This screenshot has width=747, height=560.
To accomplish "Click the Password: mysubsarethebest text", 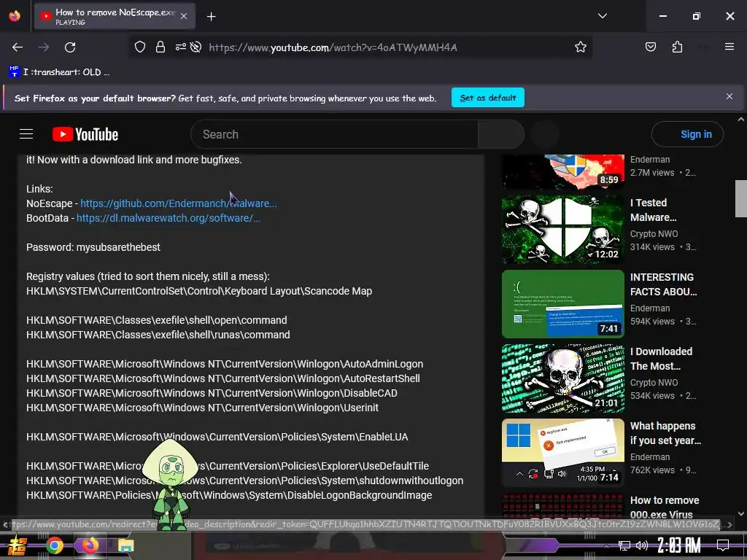I will coord(93,248).
